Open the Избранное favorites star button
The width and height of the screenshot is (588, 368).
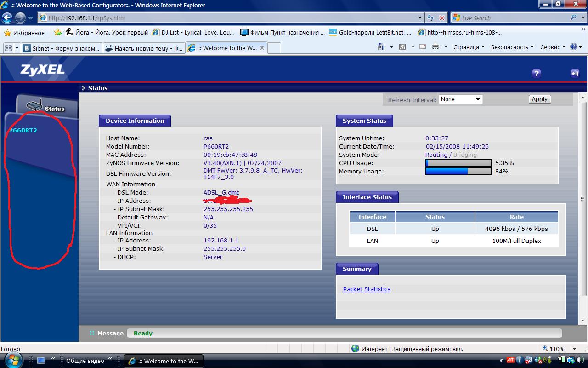[24, 33]
